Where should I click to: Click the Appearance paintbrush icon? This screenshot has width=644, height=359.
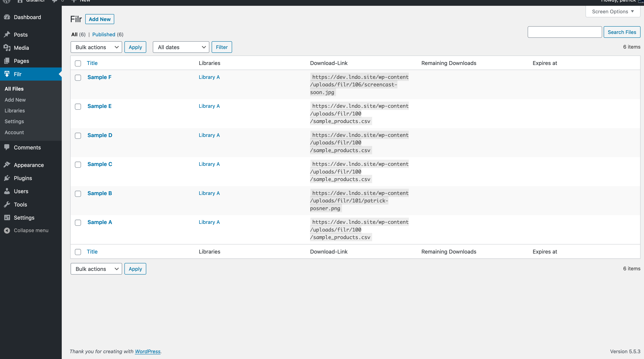[7, 165]
